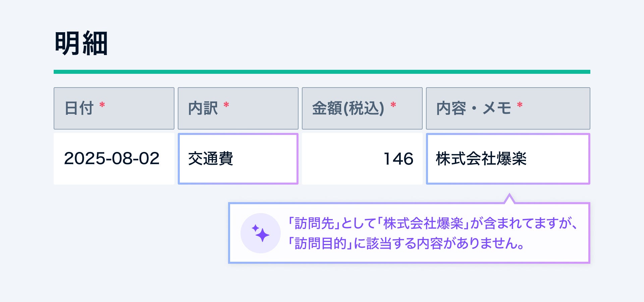Click the red asterisk beside 日付
This screenshot has width=644, height=302.
click(x=102, y=105)
